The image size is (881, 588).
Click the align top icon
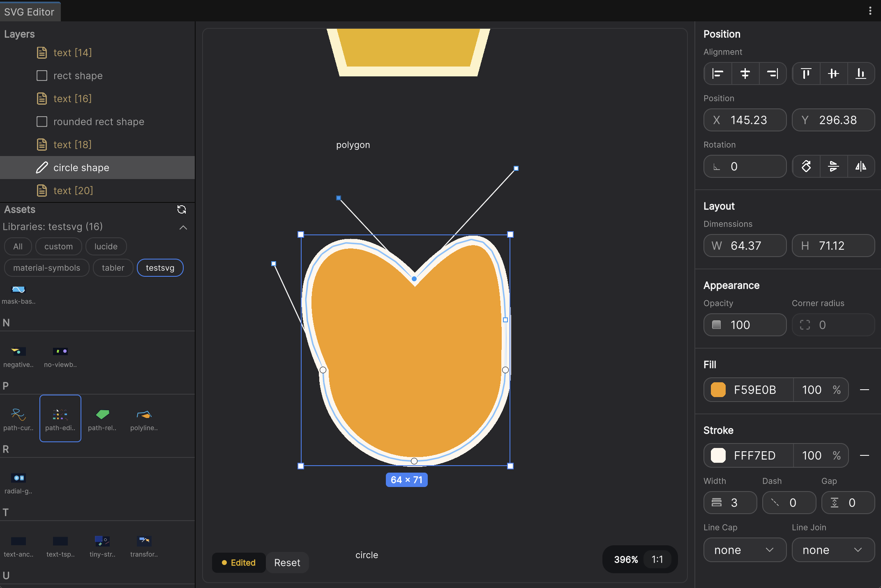click(x=806, y=74)
